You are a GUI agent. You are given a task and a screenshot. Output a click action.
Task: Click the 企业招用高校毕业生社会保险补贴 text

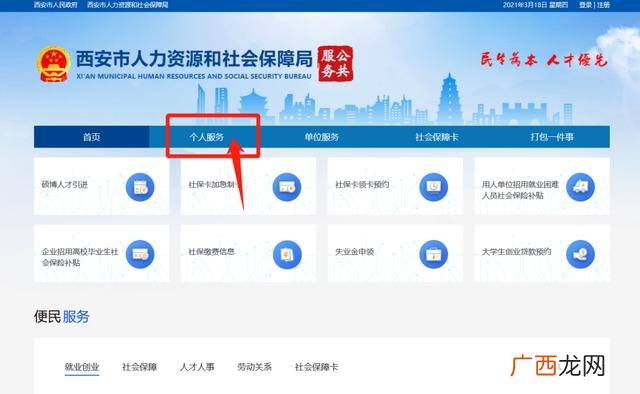[80, 257]
